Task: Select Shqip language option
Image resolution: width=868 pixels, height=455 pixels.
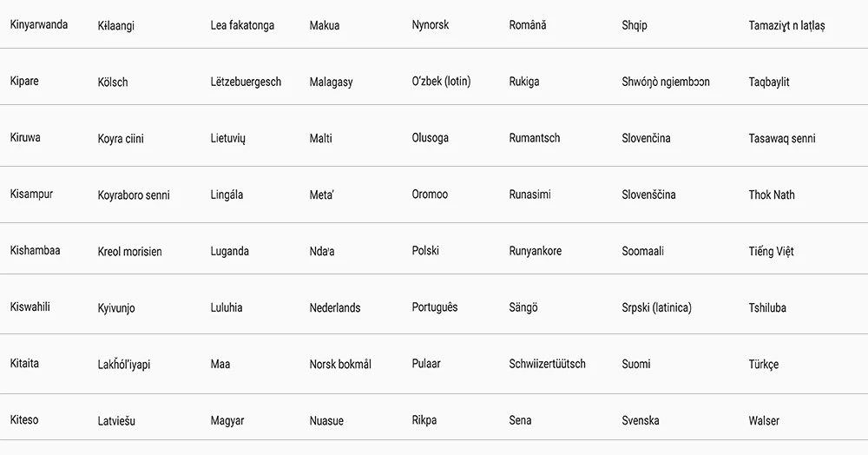Action: pos(635,25)
